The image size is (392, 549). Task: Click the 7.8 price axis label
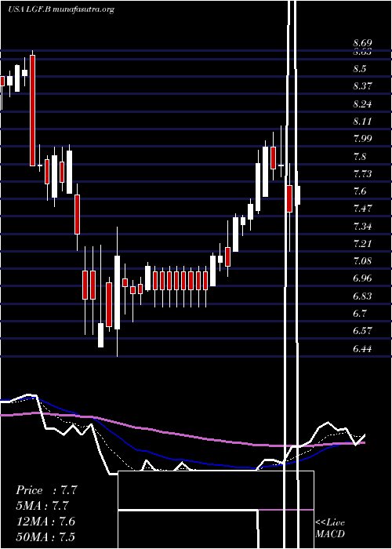360,157
